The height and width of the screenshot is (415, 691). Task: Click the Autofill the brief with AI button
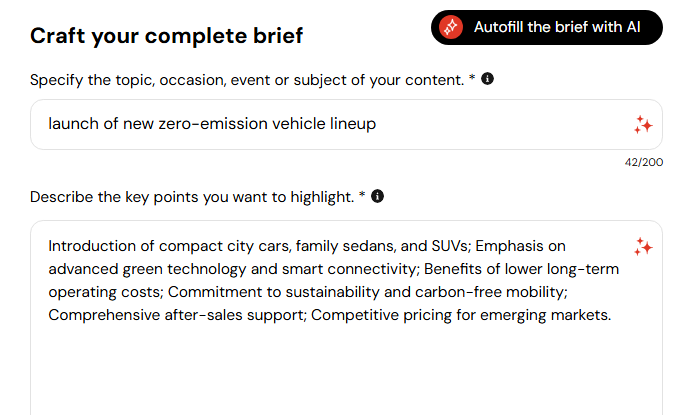pyautogui.click(x=546, y=27)
